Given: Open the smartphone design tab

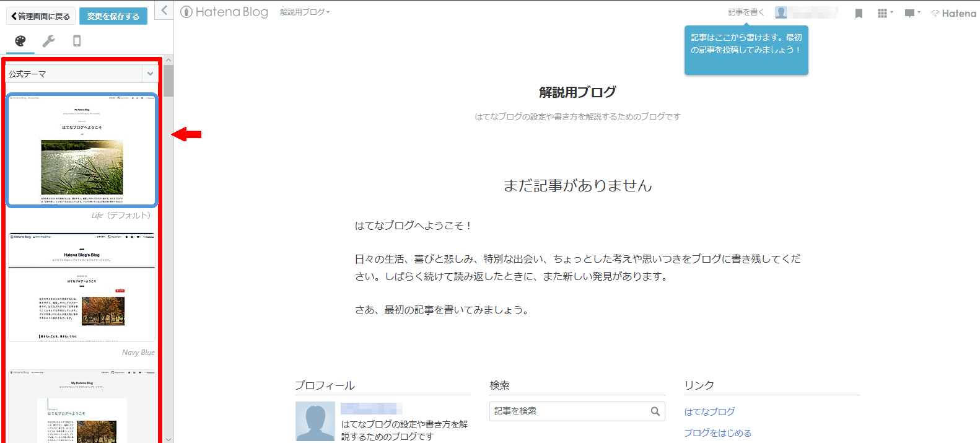Looking at the screenshot, I should click(77, 41).
